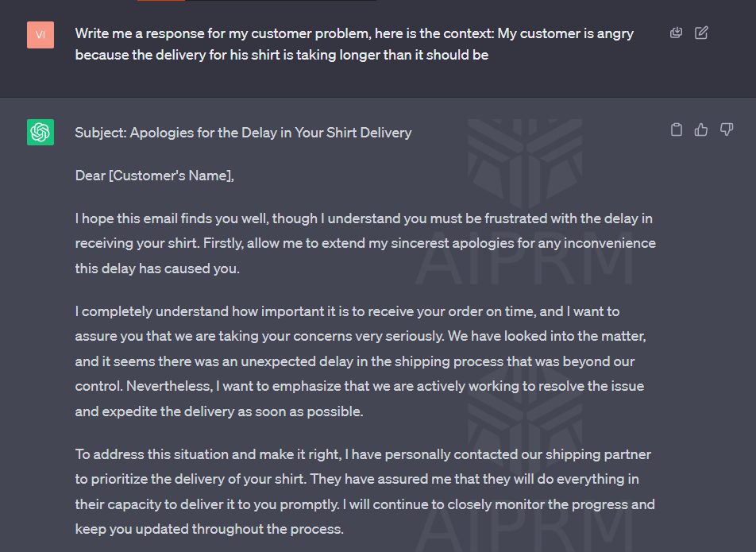The image size is (756, 552).
Task: Click the user's prompt message text
Action: pyautogui.click(x=354, y=44)
